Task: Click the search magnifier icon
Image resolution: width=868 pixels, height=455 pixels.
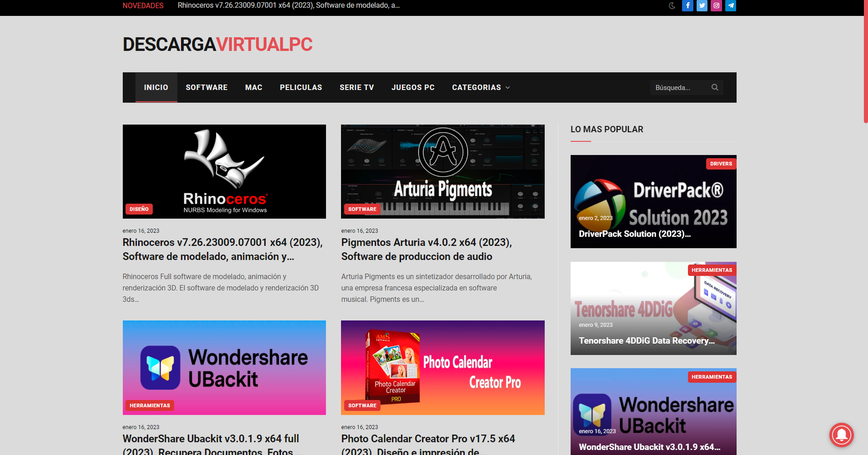Action: tap(715, 87)
